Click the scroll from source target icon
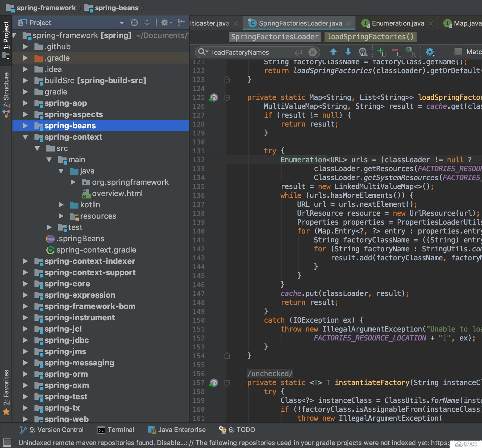482x448 pixels. pos(134,23)
